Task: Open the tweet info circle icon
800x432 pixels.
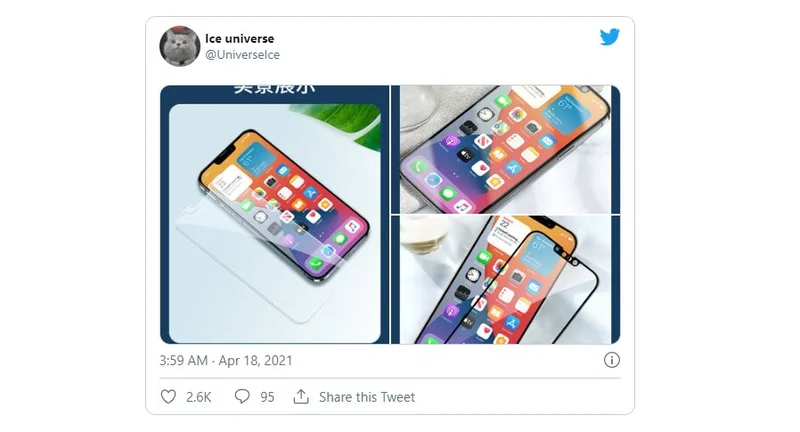Action: point(612,360)
